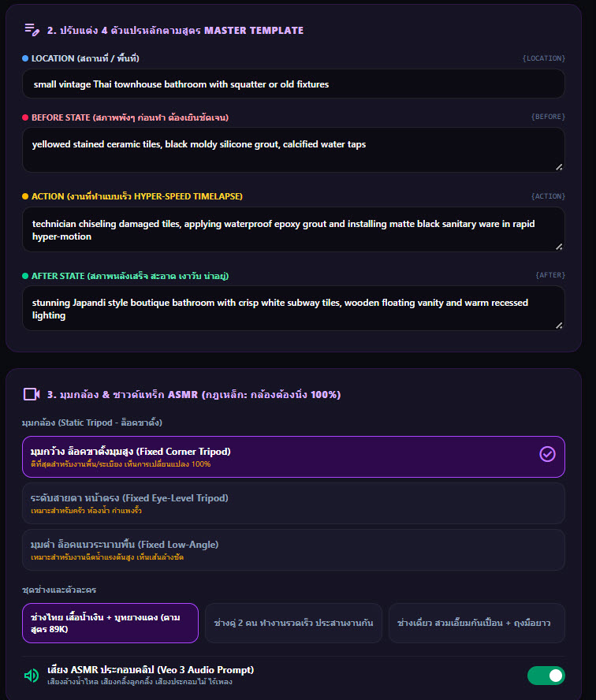Click the video camera icon in section 3

pos(32,394)
